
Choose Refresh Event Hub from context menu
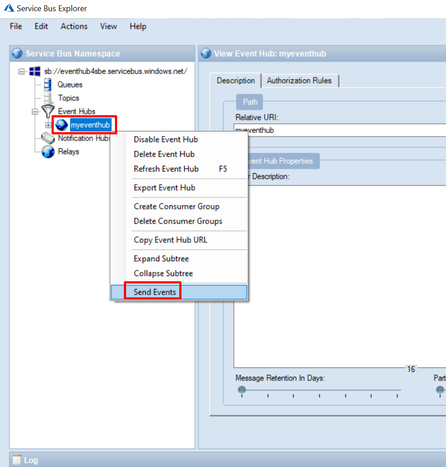(x=179, y=169)
